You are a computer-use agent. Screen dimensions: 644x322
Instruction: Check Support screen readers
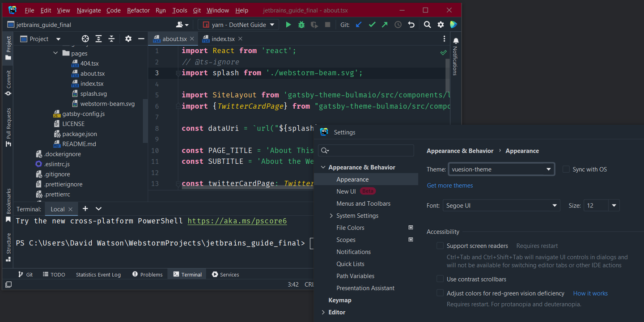pyautogui.click(x=440, y=246)
